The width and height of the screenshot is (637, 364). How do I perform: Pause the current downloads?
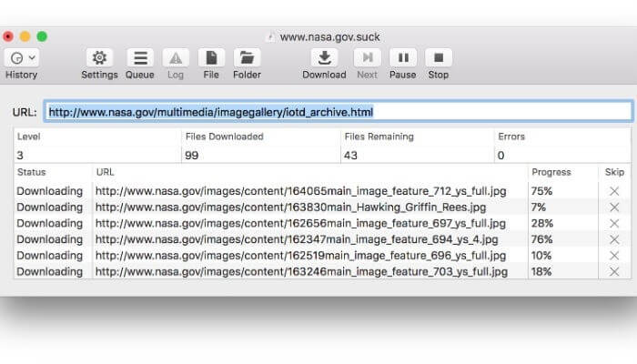(x=403, y=58)
